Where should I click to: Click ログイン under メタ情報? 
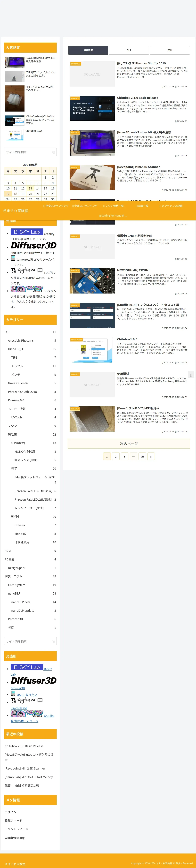(x=10, y=812)
